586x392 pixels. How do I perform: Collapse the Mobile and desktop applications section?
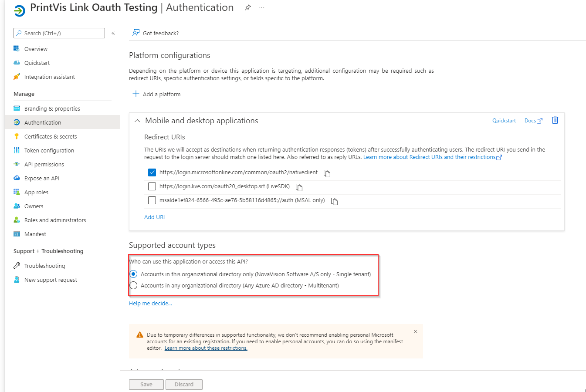tap(137, 121)
